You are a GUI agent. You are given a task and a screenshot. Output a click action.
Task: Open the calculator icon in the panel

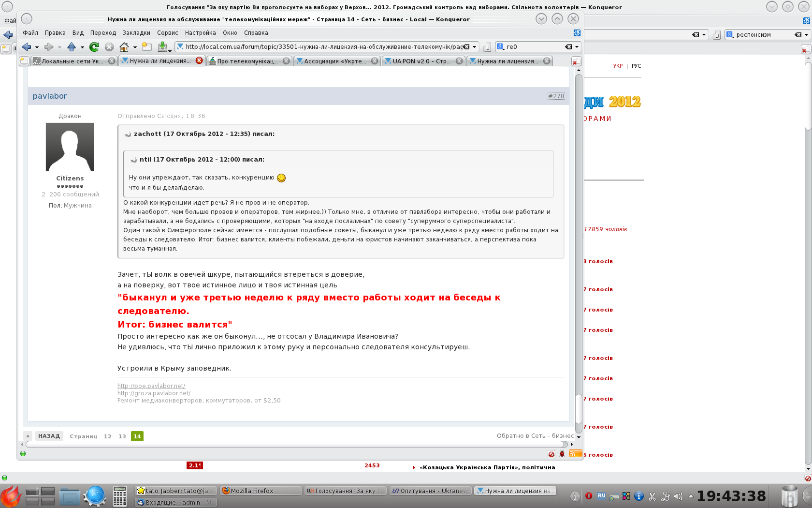[120, 496]
